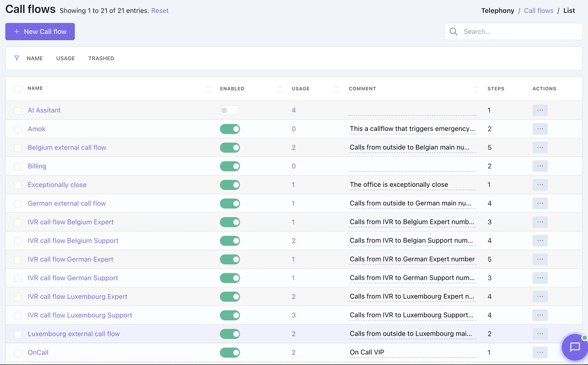Viewport: 588px width, 365px height.
Task: Sort table by Usage column arrows
Action: (337, 89)
